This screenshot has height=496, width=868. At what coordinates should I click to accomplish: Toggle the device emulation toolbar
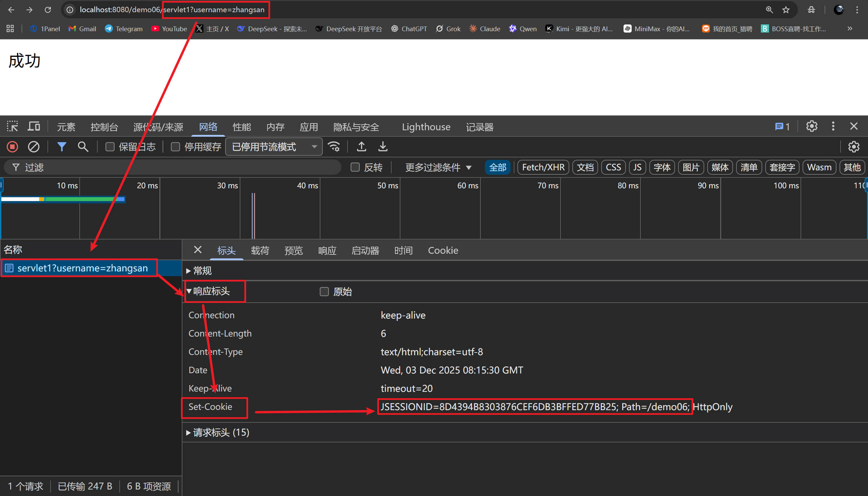click(x=33, y=126)
